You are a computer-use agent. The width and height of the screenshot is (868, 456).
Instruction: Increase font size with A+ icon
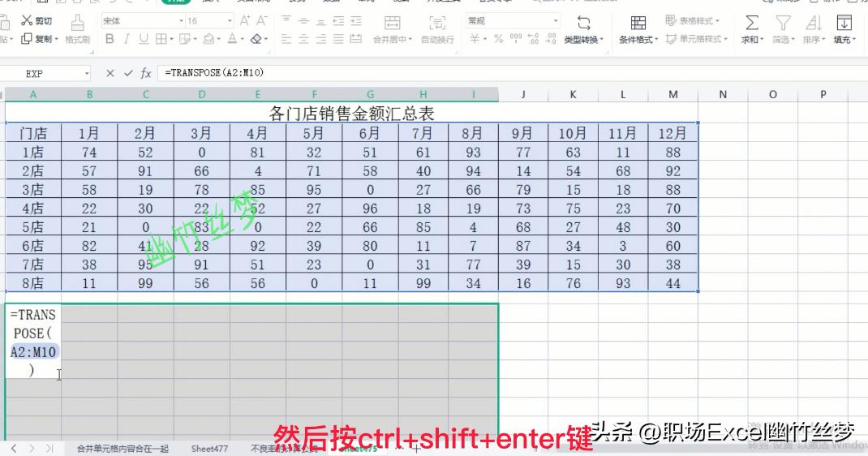click(x=245, y=21)
